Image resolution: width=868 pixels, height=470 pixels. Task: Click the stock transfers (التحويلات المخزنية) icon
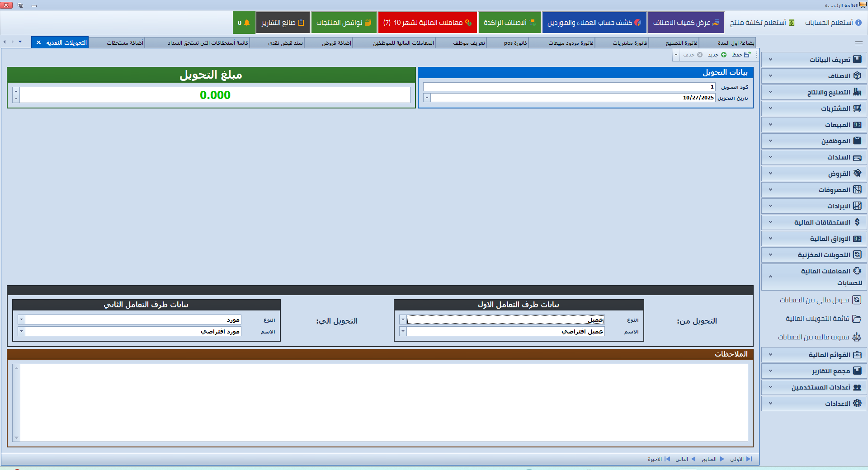[x=857, y=254]
